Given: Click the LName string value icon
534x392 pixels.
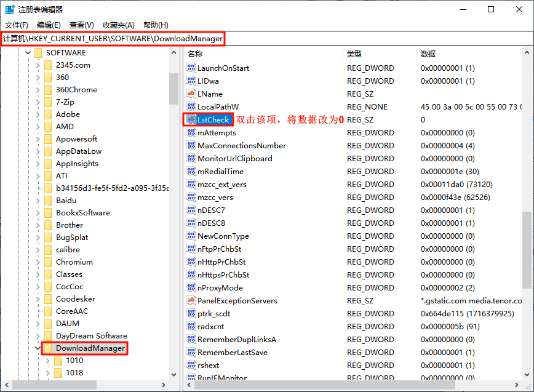Looking at the screenshot, I should point(192,94).
